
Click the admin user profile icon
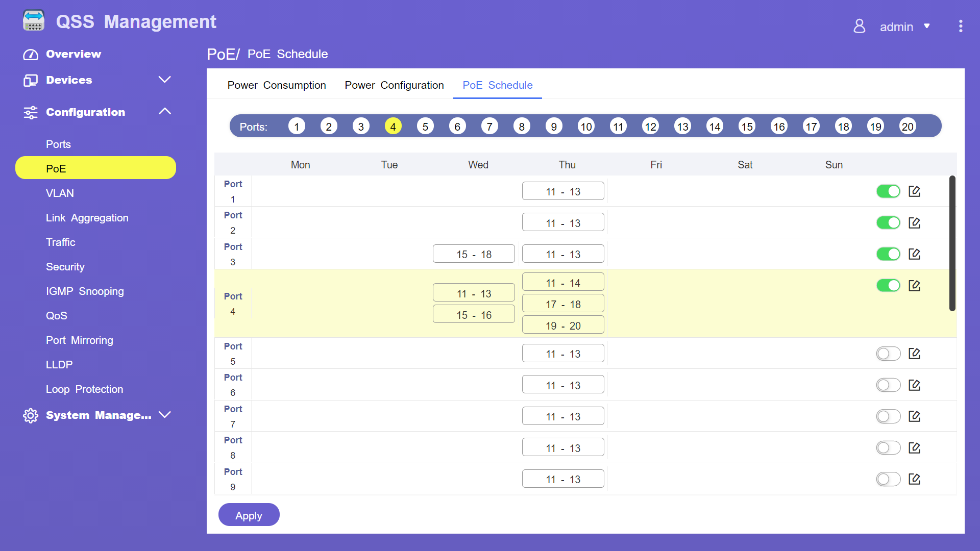coord(860,26)
